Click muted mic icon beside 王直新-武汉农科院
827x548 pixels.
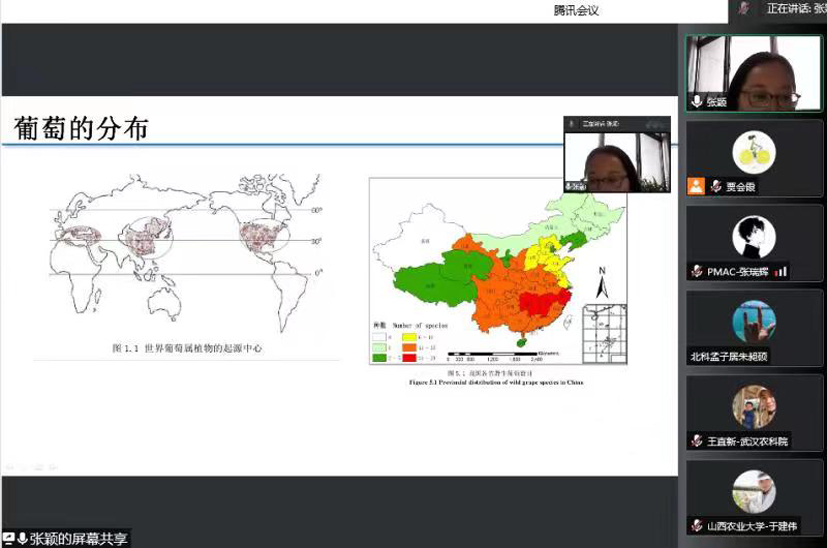pos(696,440)
